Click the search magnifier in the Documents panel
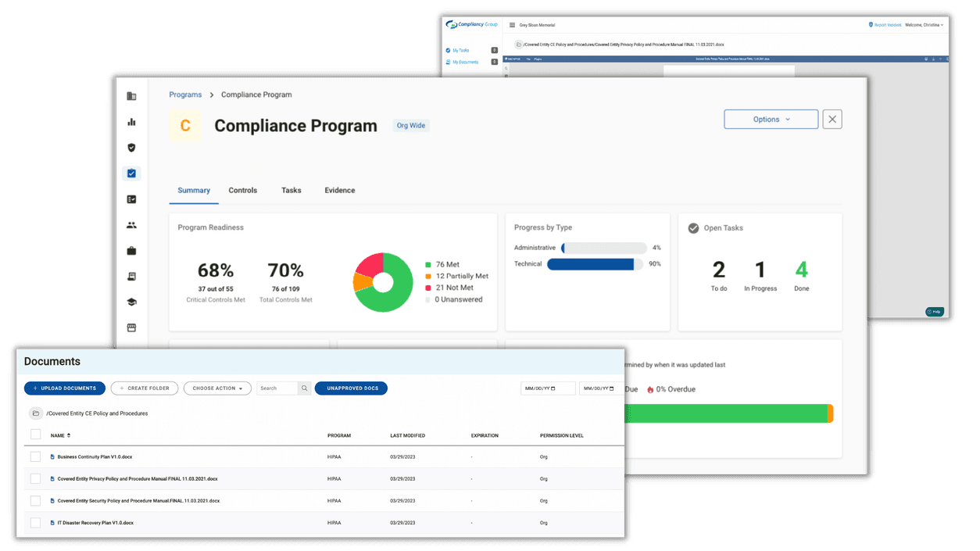 point(305,388)
